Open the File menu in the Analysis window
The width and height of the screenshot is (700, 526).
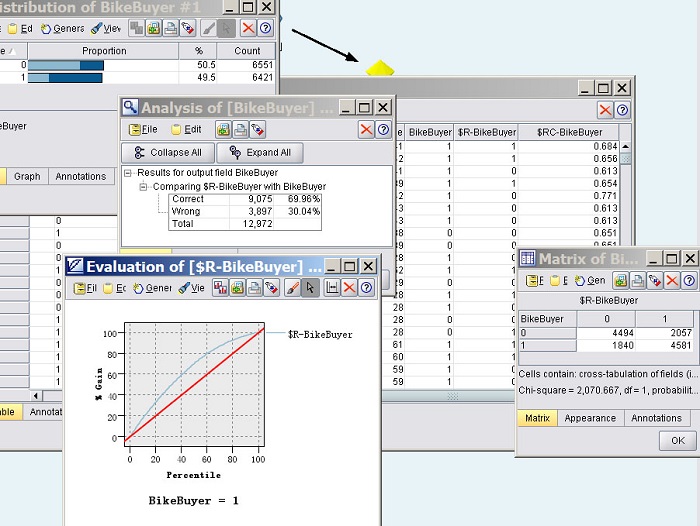coord(143,129)
